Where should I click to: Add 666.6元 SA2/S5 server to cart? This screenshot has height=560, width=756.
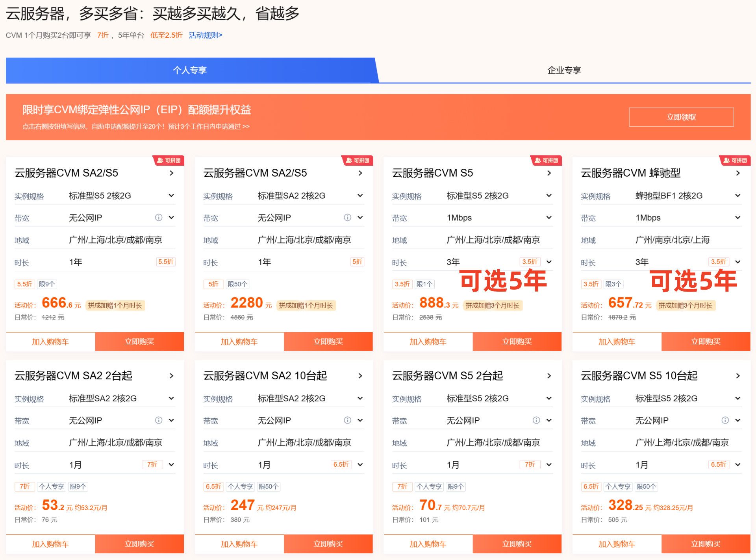[50, 342]
